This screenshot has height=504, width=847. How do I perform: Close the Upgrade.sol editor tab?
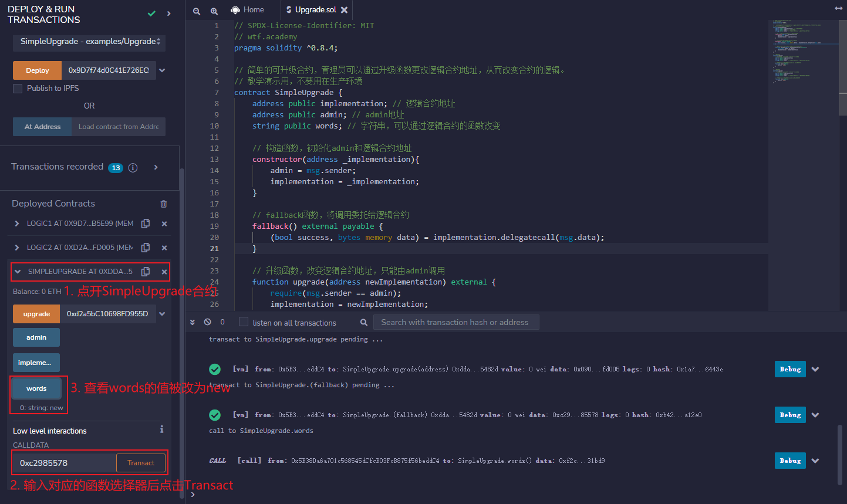(x=344, y=10)
